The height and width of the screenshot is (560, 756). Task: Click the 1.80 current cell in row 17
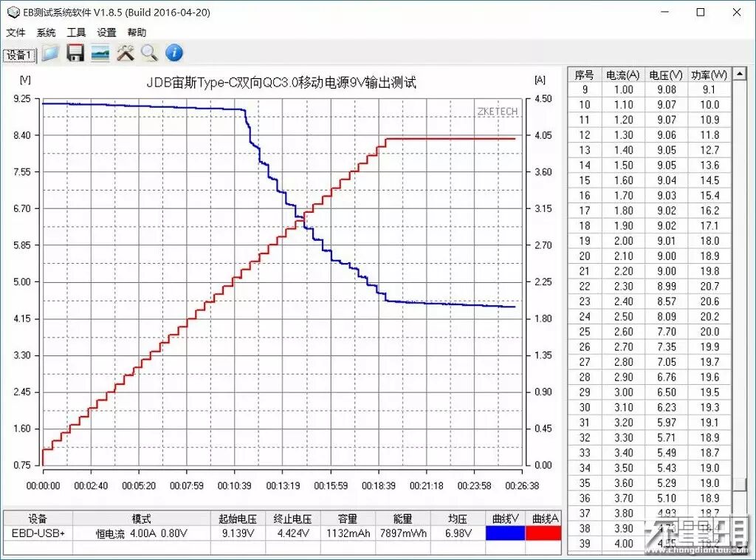click(x=623, y=211)
